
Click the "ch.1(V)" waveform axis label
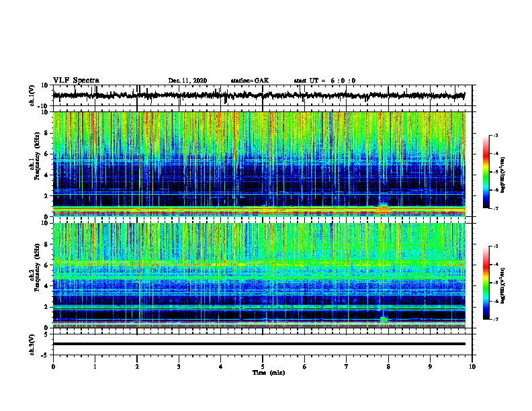coord(32,95)
